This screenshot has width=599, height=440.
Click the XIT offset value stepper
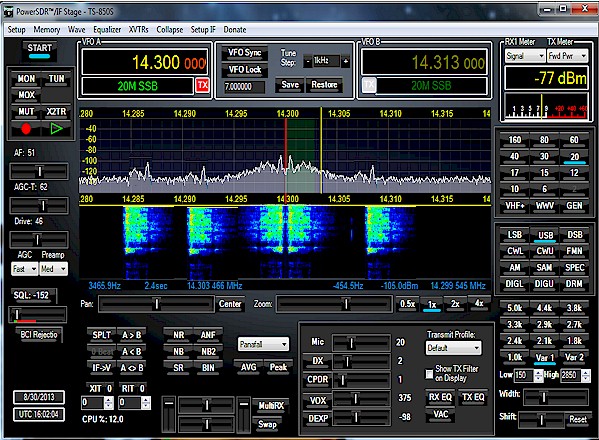click(x=108, y=403)
